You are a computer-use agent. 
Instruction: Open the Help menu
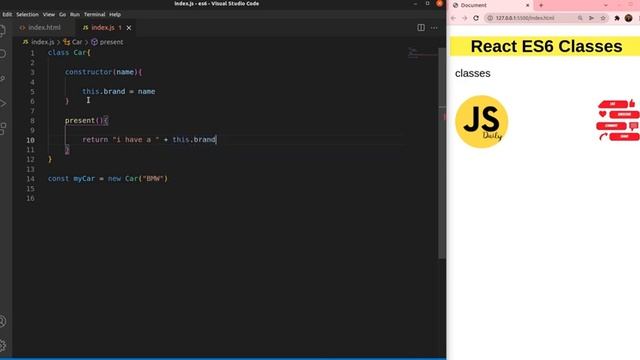[x=115, y=14]
